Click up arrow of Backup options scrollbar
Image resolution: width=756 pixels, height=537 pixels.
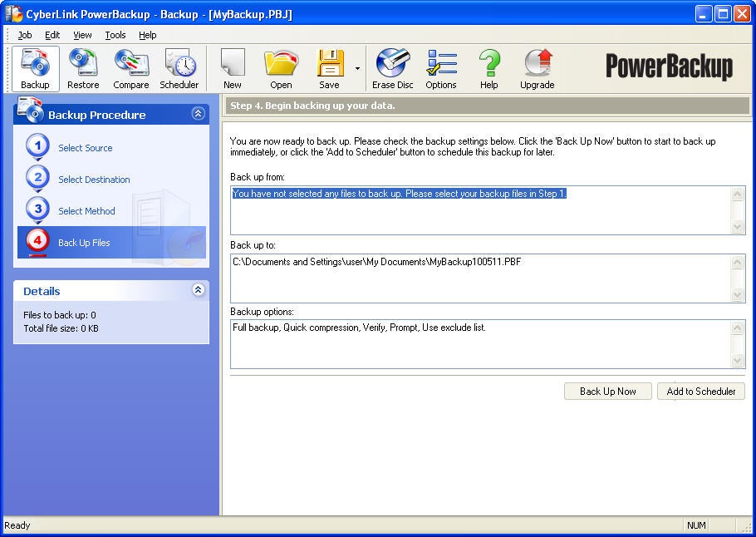[737, 328]
